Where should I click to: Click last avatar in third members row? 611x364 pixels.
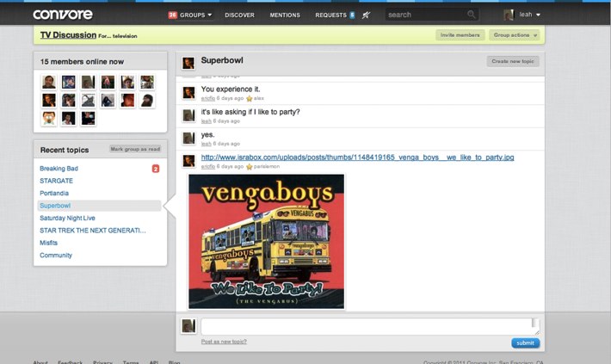89,118
